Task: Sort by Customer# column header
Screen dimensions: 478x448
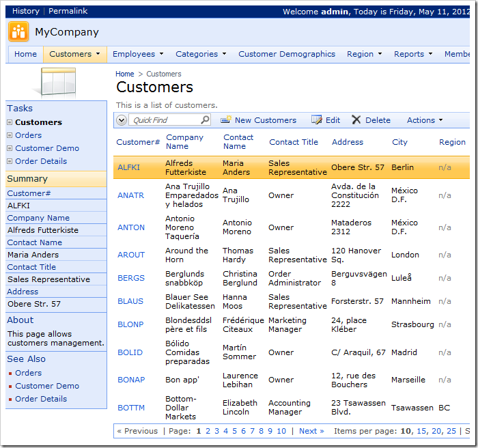Action: [x=138, y=142]
